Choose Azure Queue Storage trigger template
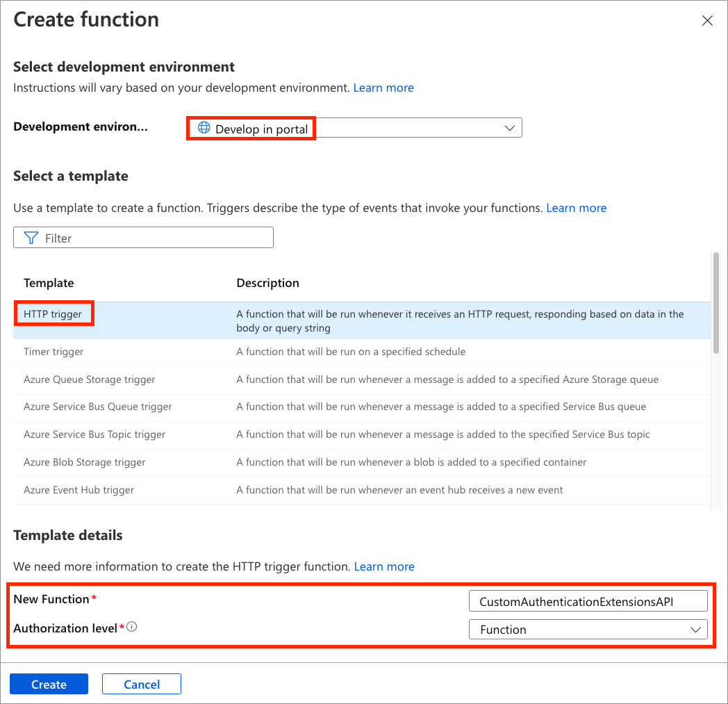This screenshot has height=704, width=728. point(90,379)
